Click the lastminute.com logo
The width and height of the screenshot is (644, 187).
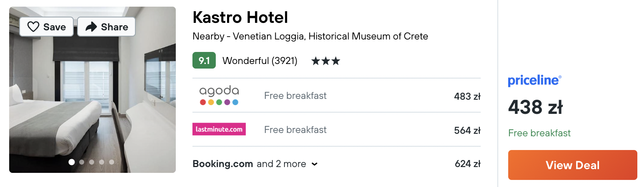coord(219,129)
